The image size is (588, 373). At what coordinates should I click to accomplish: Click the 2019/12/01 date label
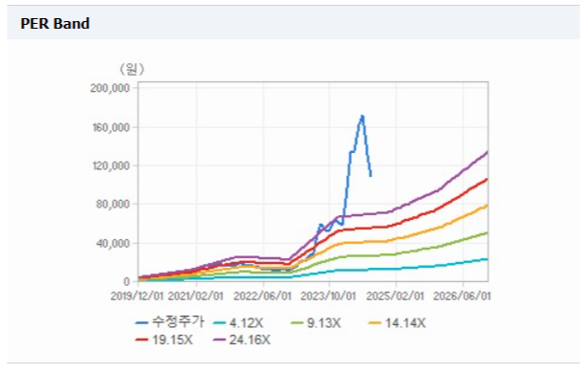pos(138,296)
